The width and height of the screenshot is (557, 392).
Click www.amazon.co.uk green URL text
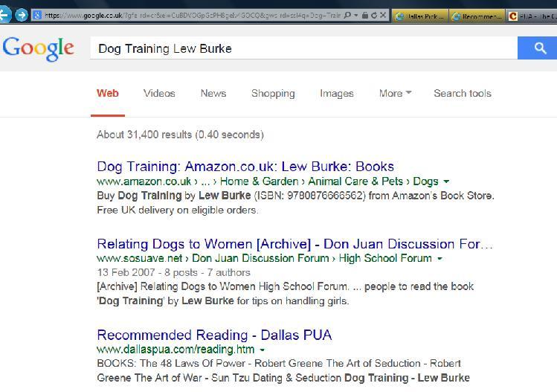pyautogui.click(x=144, y=181)
